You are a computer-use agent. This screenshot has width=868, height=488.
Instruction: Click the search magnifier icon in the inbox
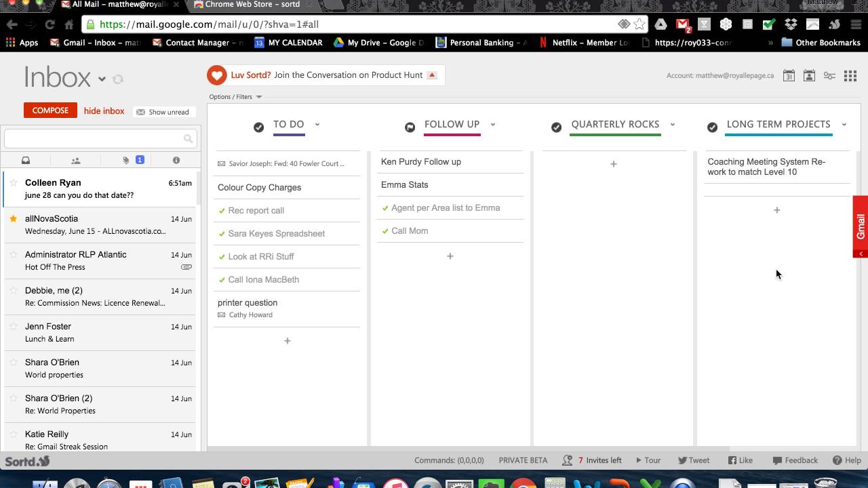pyautogui.click(x=189, y=139)
